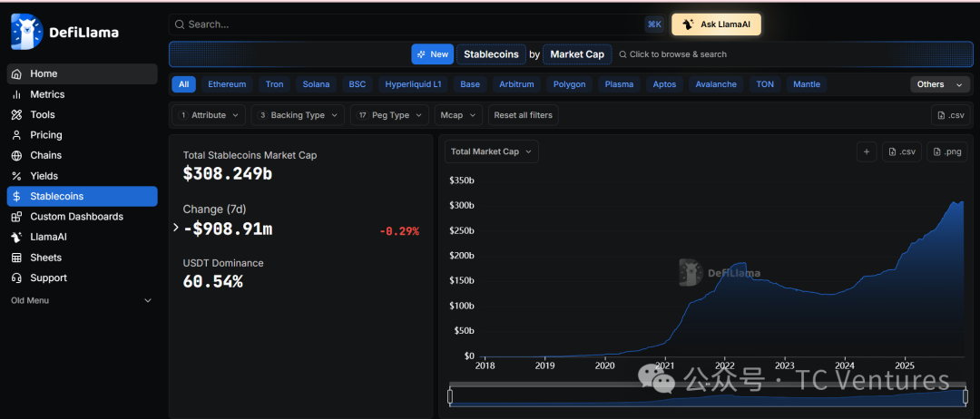Download chart data via chart .csv button
Viewport: 980px width, 419px height.
click(x=901, y=151)
